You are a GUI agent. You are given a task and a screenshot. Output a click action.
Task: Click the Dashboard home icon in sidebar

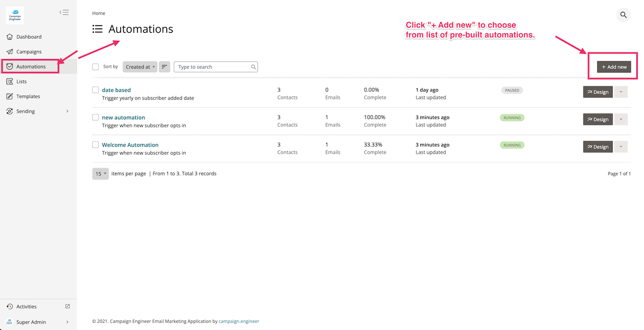(x=10, y=37)
